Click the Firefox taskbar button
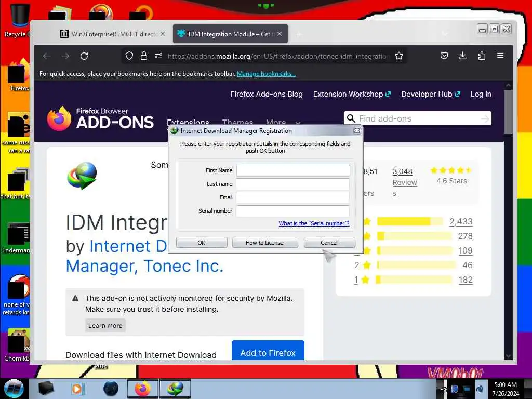532x399 pixels. coord(142,389)
